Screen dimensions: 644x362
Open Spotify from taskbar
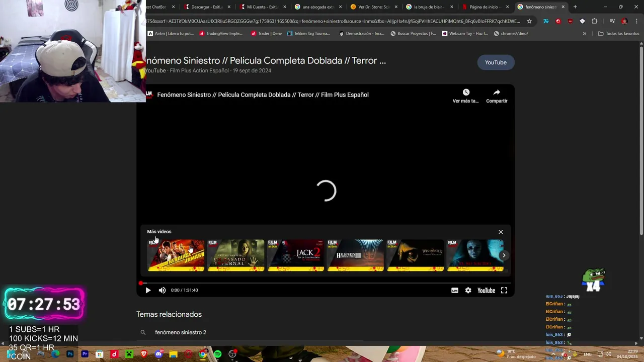[217, 354]
